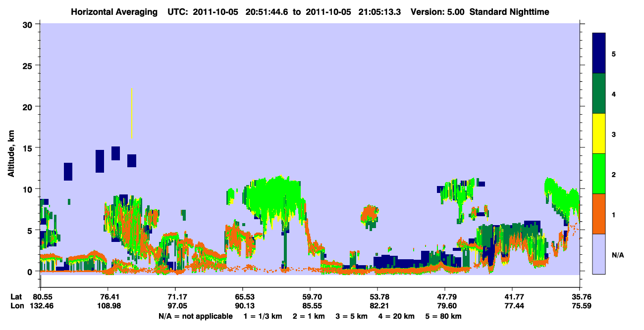Click the longitude value 108.98
Viewport: 644px width, 330px height.
tap(108, 306)
